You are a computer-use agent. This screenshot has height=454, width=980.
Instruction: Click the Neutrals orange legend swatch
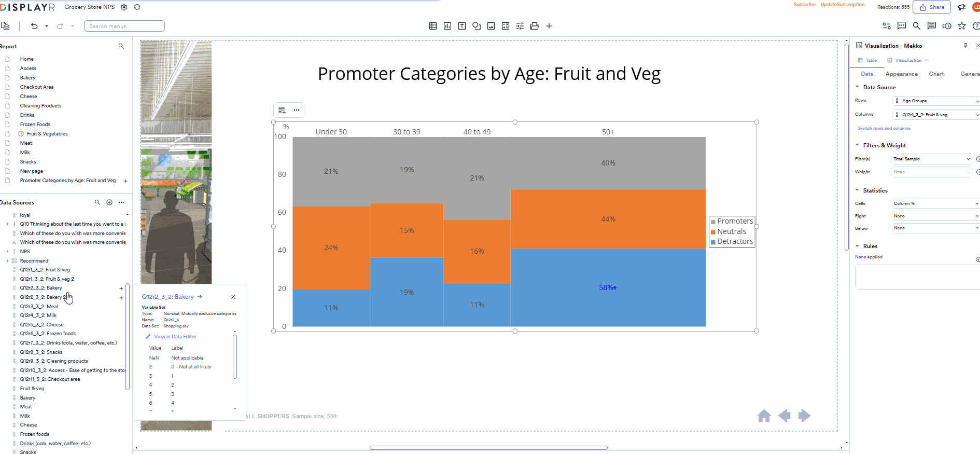tap(713, 232)
